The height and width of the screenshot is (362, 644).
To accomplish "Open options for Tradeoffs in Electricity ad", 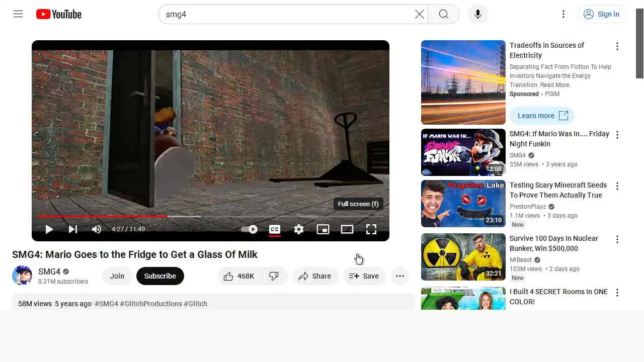I will [x=617, y=46].
